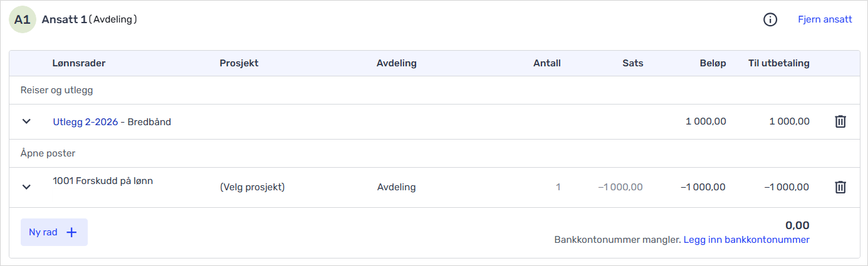Viewport: 868px width, 266px height.
Task: Click the Ansatt 1 employee name
Action: 64,19
